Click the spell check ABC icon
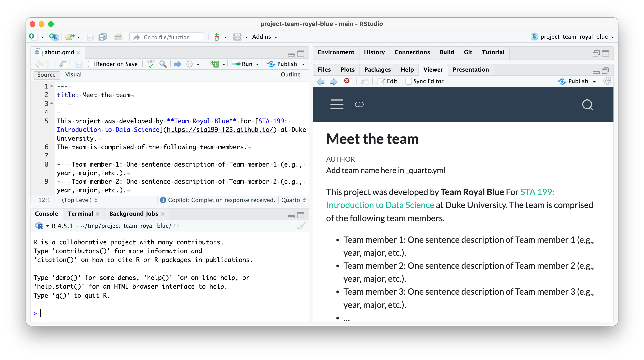Screen dimensions: 644x360 pos(151,64)
